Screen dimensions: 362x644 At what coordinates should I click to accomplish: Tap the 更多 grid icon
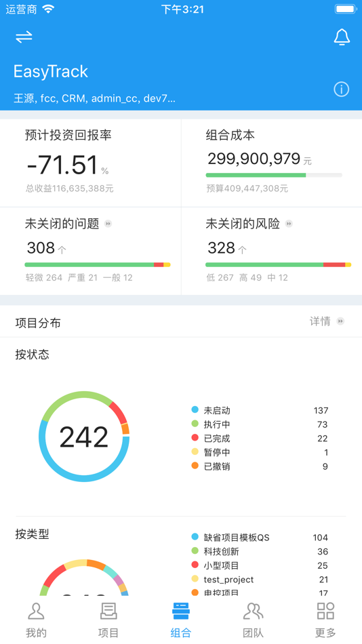(325, 611)
